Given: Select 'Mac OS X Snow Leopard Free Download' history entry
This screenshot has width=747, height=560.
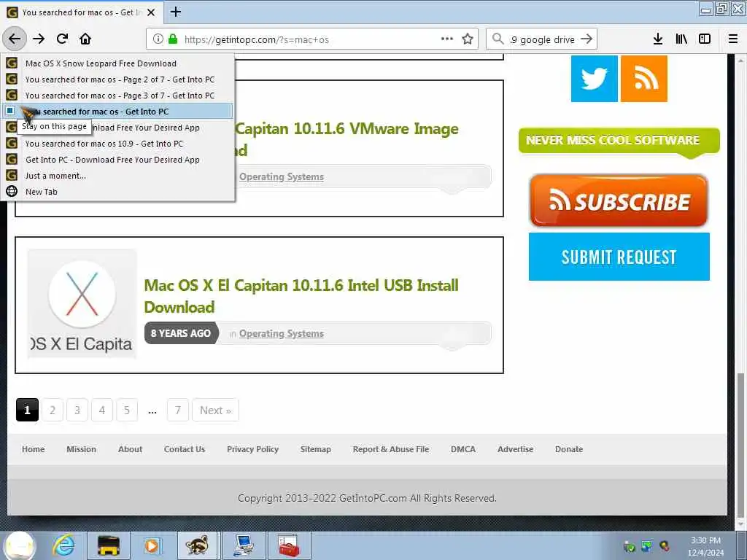Looking at the screenshot, I should 117,63.
